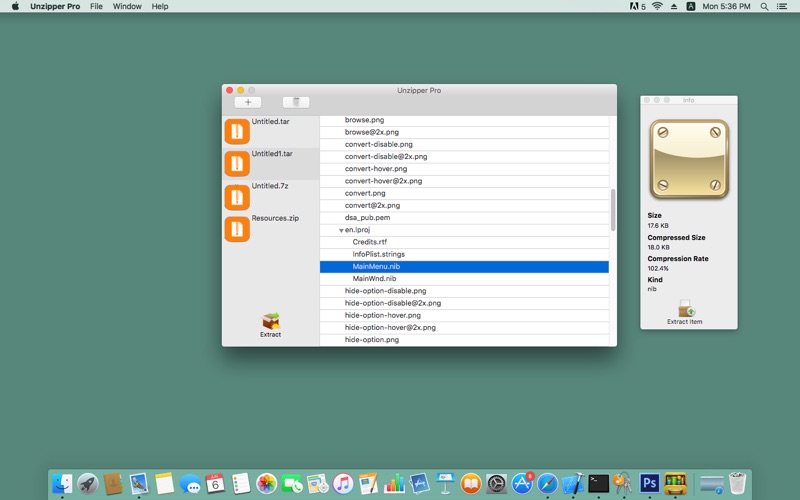Screen dimensions: 800x500
Task: Open Photos in the Dock
Action: pos(266,483)
